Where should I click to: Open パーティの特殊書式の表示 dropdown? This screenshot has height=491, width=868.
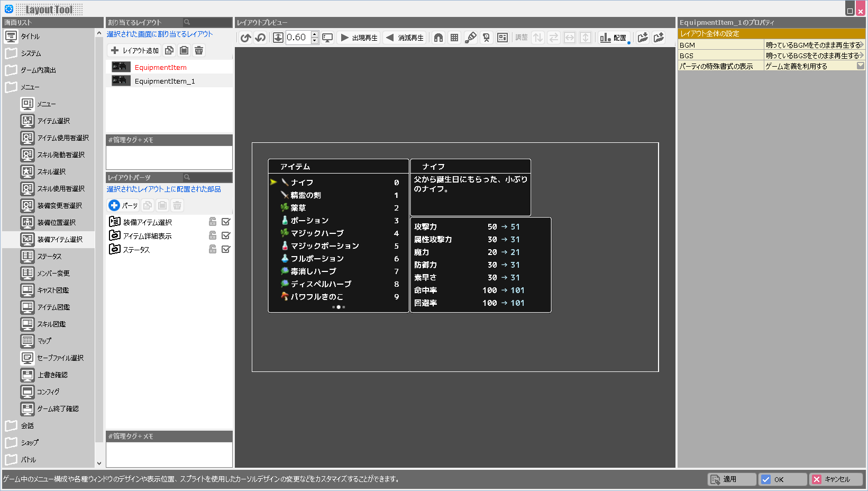click(x=860, y=66)
